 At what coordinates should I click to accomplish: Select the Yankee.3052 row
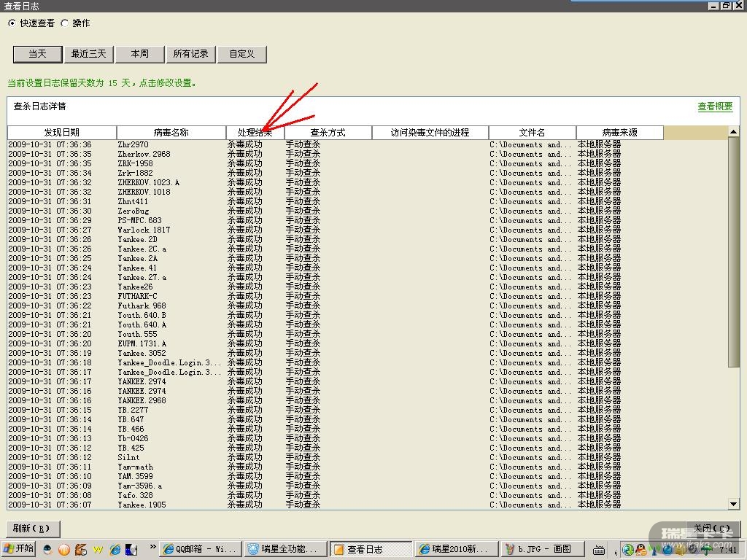tap(336, 353)
